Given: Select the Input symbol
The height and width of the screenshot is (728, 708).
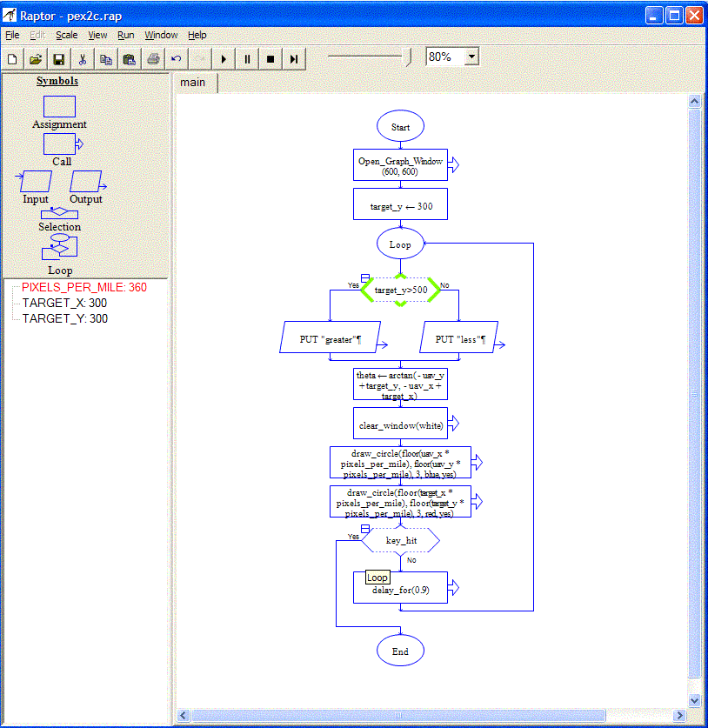Looking at the screenshot, I should pyautogui.click(x=34, y=181).
